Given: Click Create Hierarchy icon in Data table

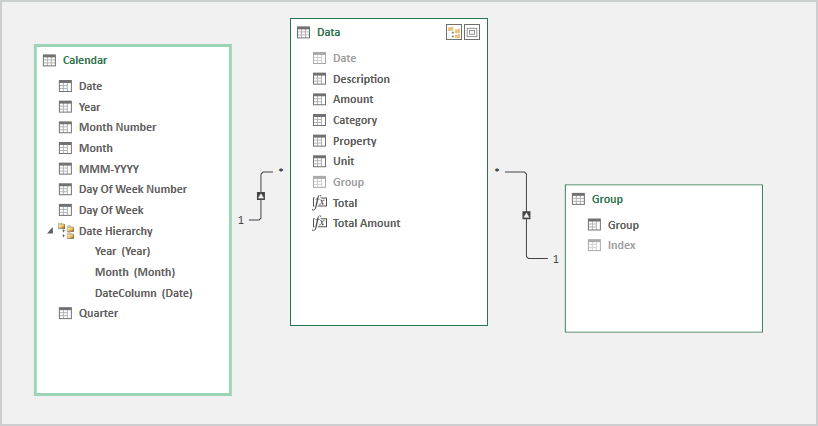Looking at the screenshot, I should (x=454, y=32).
